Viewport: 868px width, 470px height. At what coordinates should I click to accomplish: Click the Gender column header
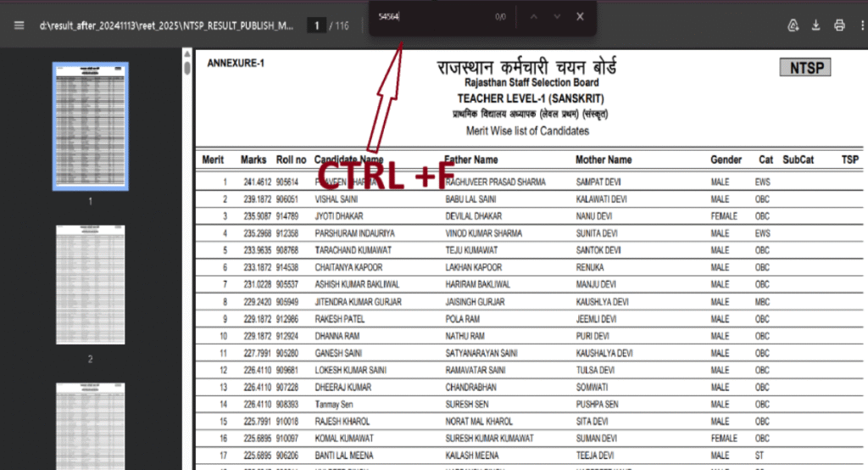(x=726, y=159)
